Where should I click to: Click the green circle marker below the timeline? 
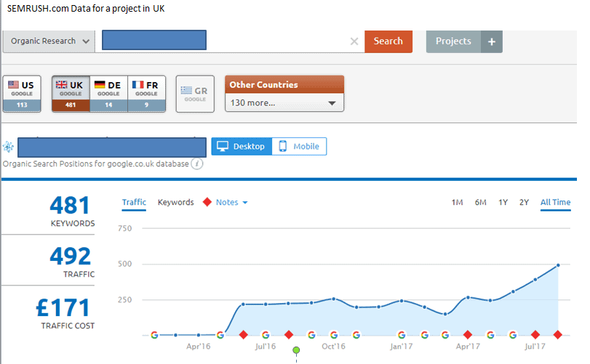point(296,350)
